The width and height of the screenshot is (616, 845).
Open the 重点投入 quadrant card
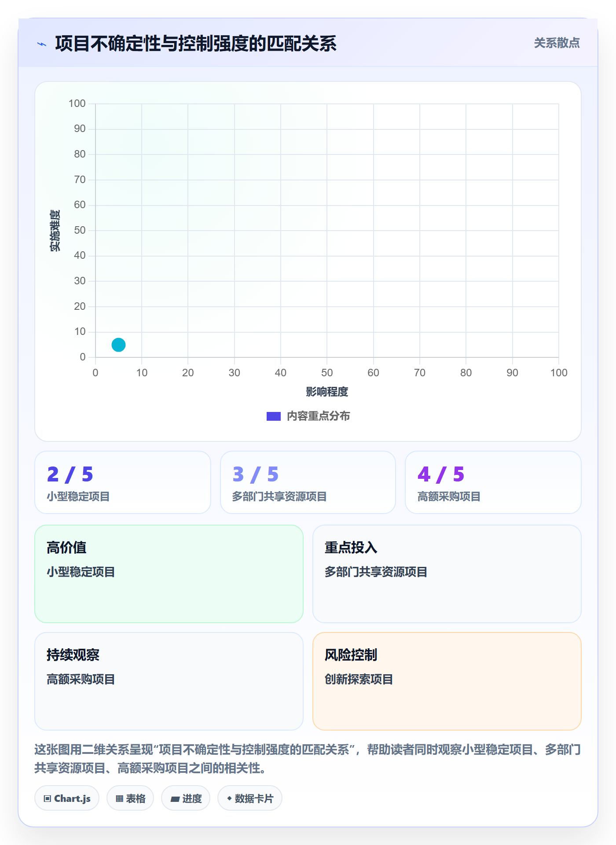click(x=447, y=574)
